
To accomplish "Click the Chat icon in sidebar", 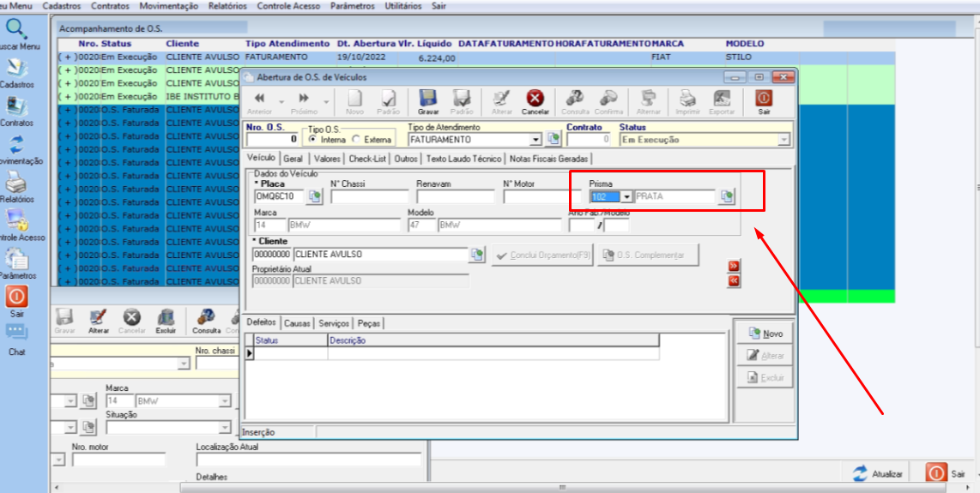I will click(16, 333).
